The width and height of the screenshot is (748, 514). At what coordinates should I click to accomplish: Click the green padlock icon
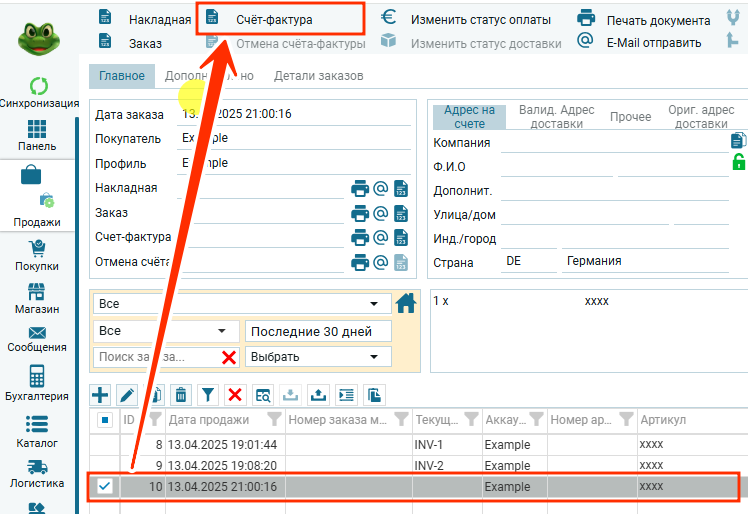(739, 162)
